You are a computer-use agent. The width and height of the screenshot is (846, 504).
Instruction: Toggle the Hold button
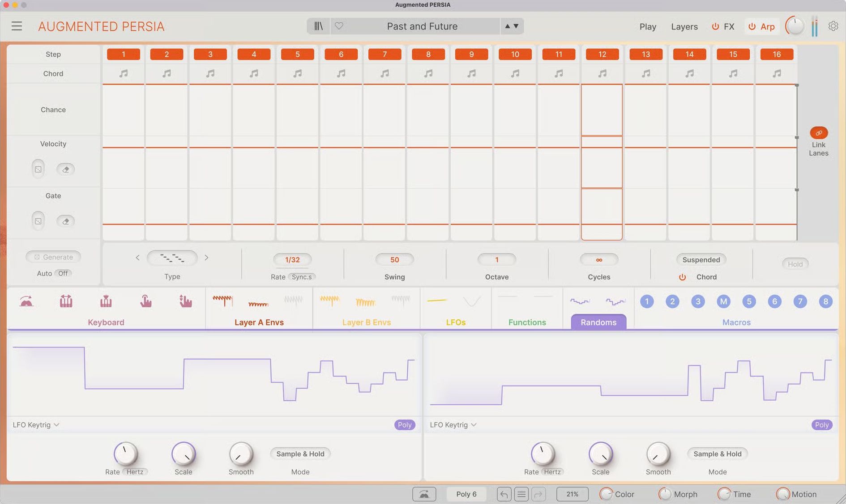pos(795,264)
